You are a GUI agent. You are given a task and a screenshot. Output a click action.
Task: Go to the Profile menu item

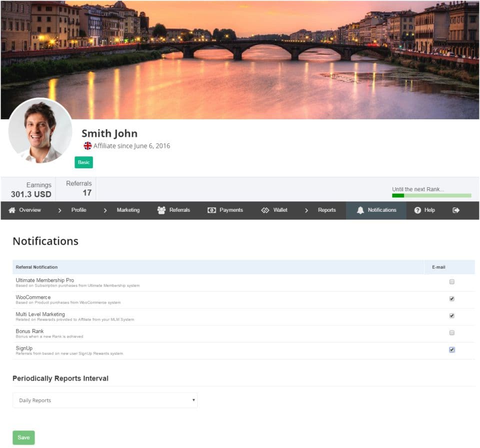coord(78,210)
